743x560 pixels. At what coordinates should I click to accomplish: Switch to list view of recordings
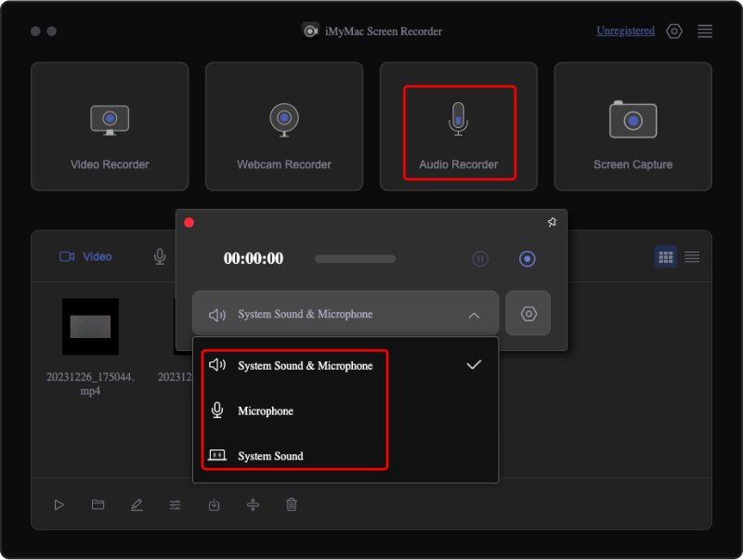(692, 257)
